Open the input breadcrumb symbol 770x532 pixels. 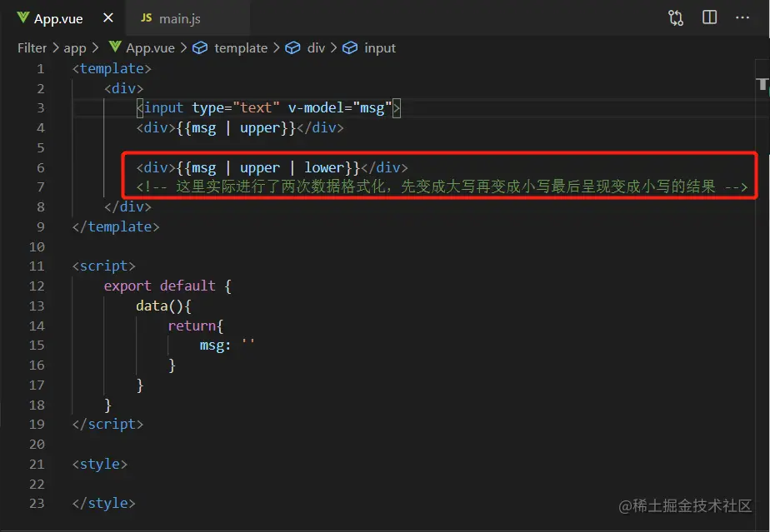[380, 48]
